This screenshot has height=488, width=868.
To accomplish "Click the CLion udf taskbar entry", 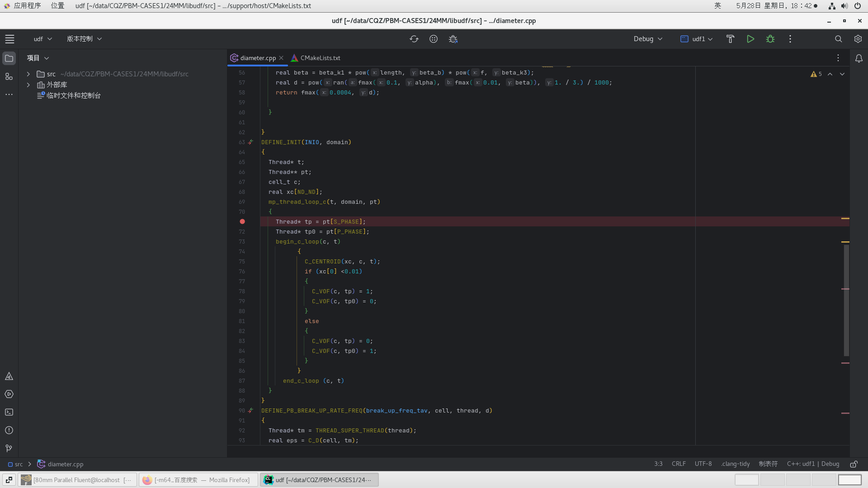I will 319,480.
